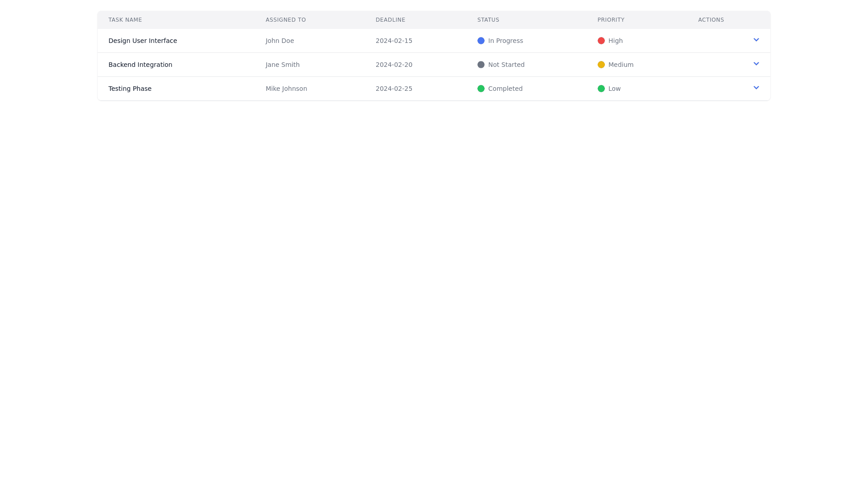Image resolution: width=868 pixels, height=488 pixels.
Task: Expand actions for Testing Phase task
Action: tap(756, 88)
